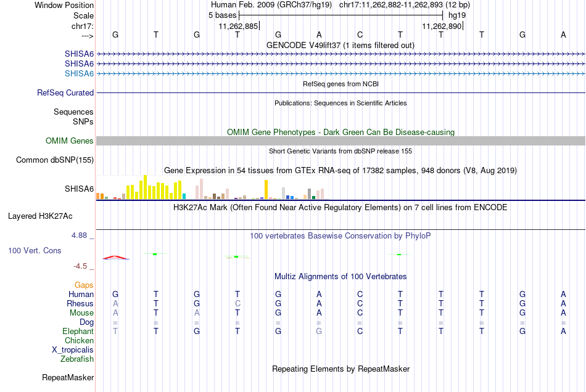This screenshot has width=586, height=392.
Task: Click the 'hg19' label on the scale row
Action: click(x=457, y=15)
